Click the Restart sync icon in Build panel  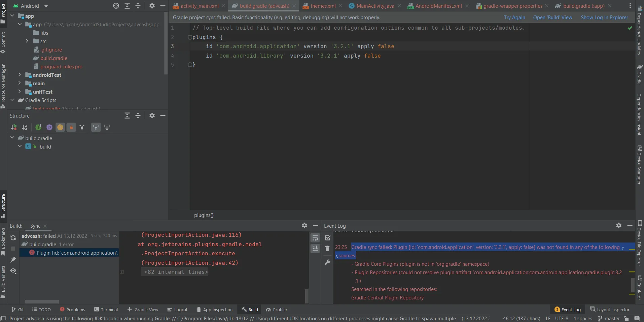13,238
